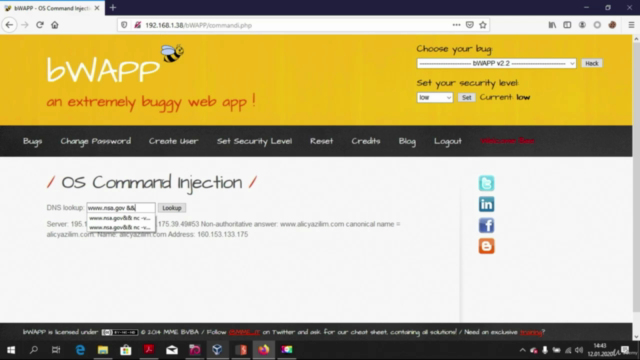Open Windows taskbar search
This screenshot has width=640, height=360.
click(33, 350)
